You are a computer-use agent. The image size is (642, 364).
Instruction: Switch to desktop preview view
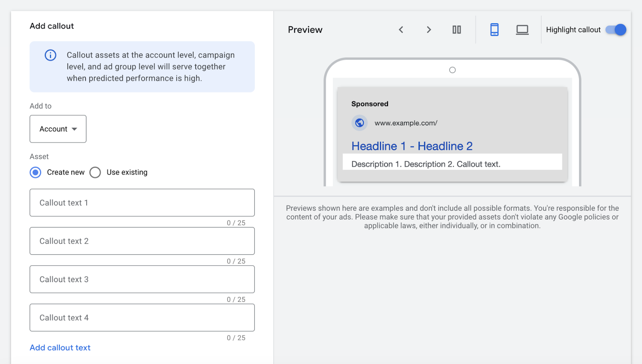point(522,29)
